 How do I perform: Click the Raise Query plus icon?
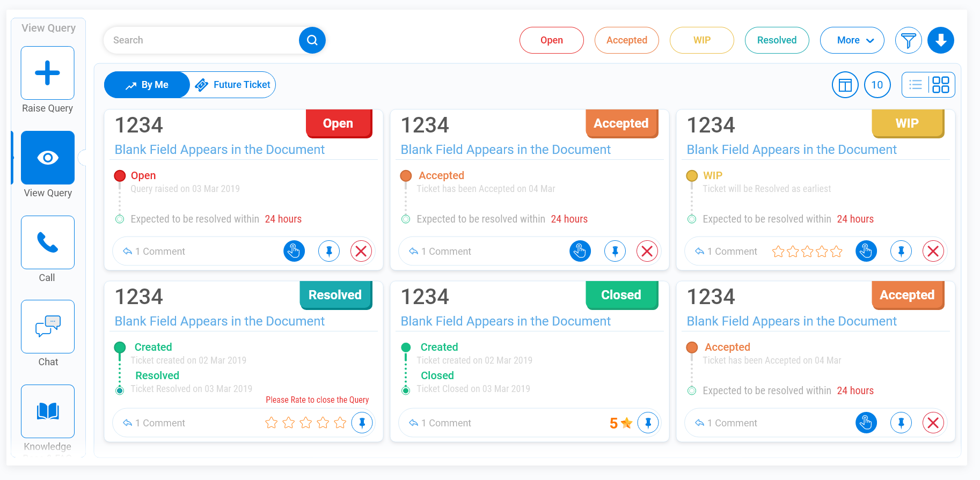[47, 73]
